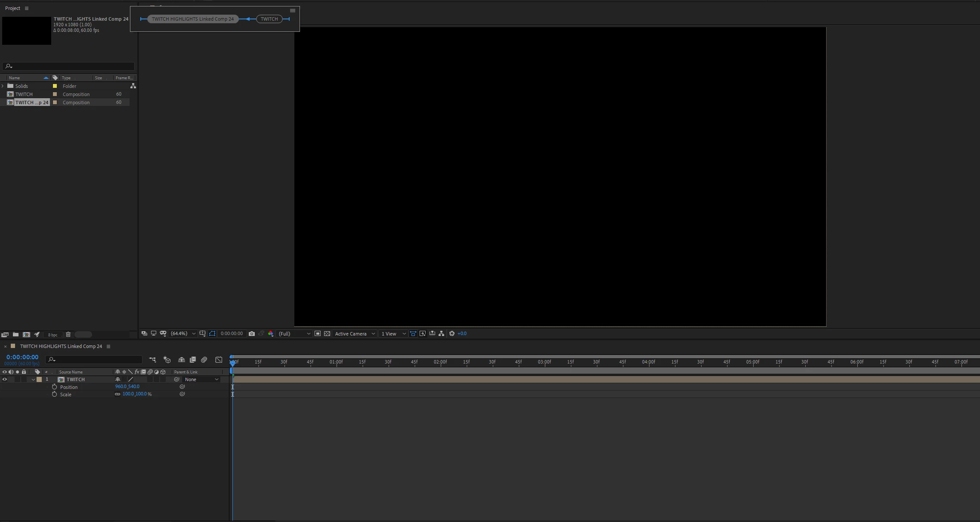Select the TWITCH HIGHLIGHTS Linked Comp 24 timeline tab
Screen dimensions: 980x522
[61, 346]
